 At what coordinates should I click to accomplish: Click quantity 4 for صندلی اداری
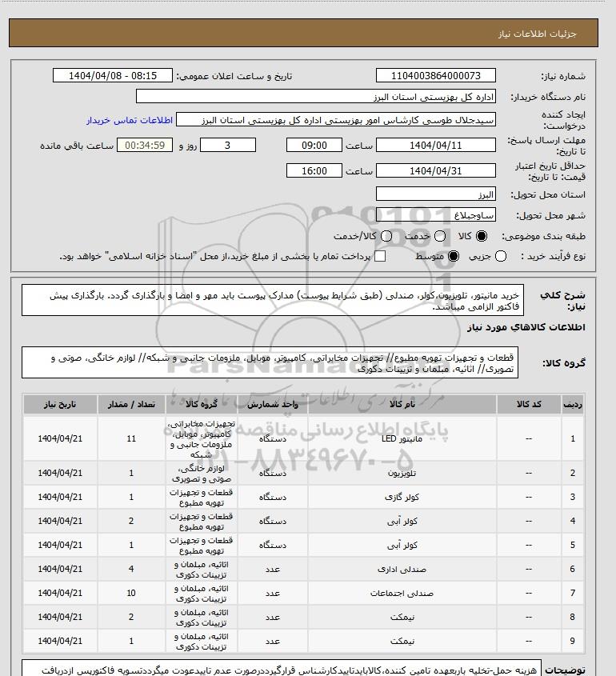pyautogui.click(x=131, y=570)
